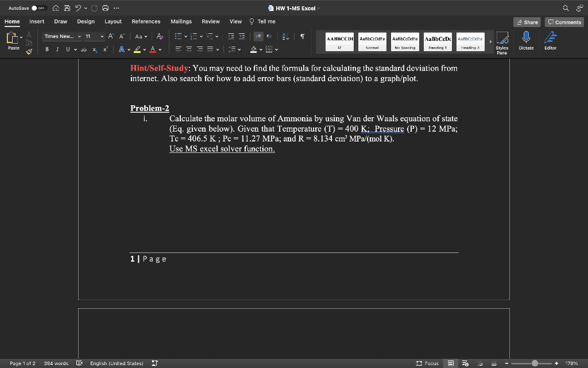The image size is (588, 368).
Task: Increase the paragraph indent
Action: (x=242, y=36)
